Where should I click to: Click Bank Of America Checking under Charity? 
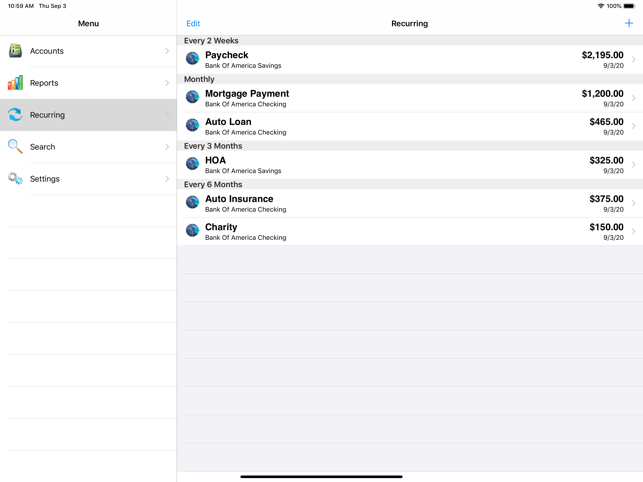click(246, 238)
